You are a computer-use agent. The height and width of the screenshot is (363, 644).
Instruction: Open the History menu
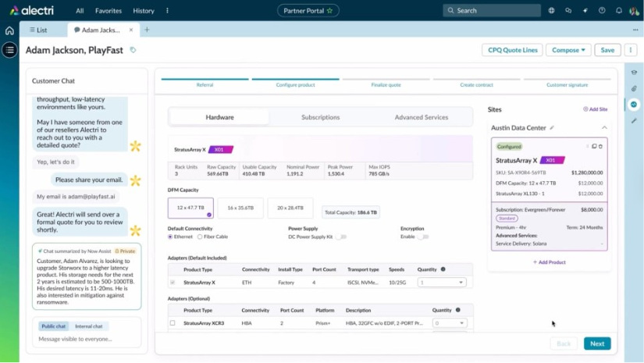pyautogui.click(x=144, y=11)
